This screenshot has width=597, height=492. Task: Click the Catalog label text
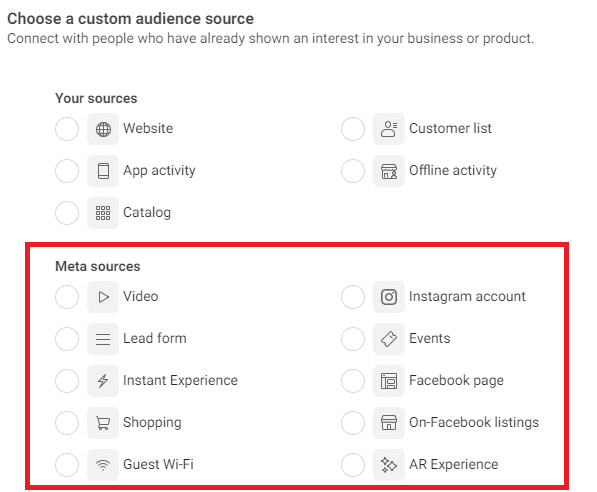(x=147, y=213)
